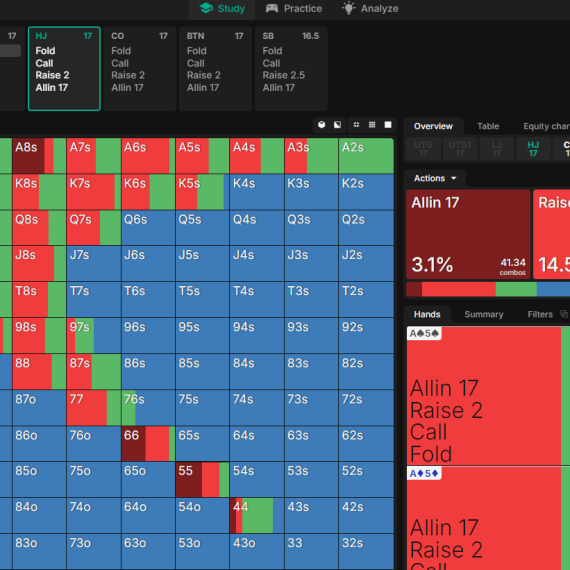The image size is (570, 570).
Task: Select the four-quadrant circle view icon
Action: (x=356, y=125)
